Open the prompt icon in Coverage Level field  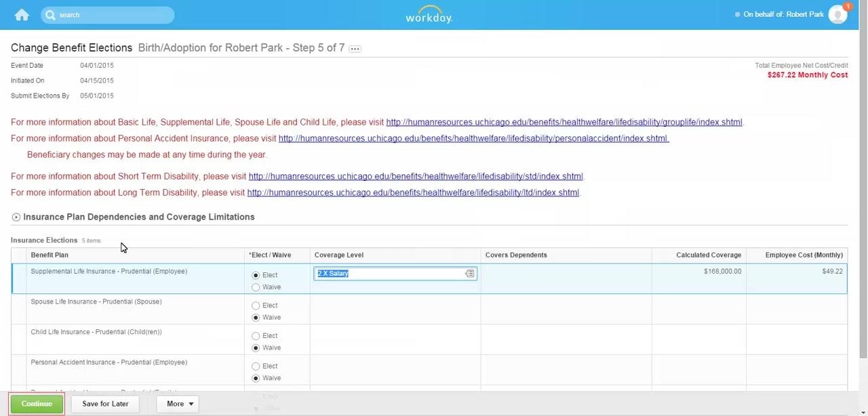pos(469,274)
